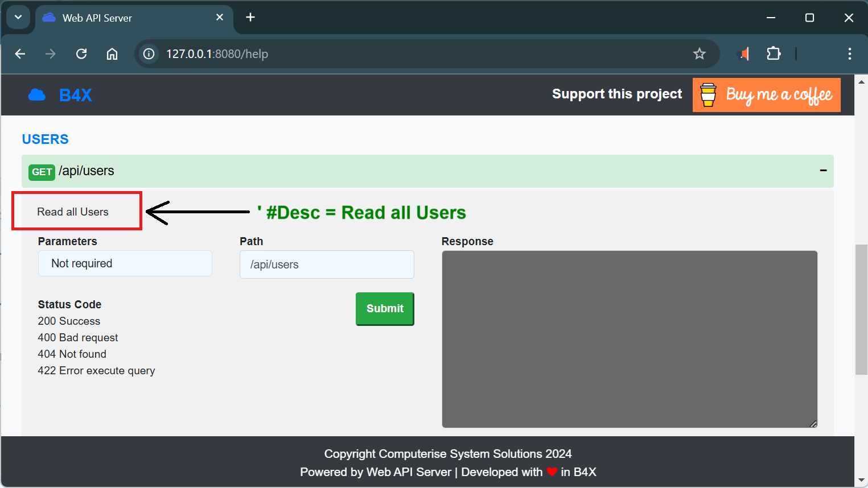This screenshot has height=488, width=868.
Task: Click the reload page icon
Action: click(81, 53)
